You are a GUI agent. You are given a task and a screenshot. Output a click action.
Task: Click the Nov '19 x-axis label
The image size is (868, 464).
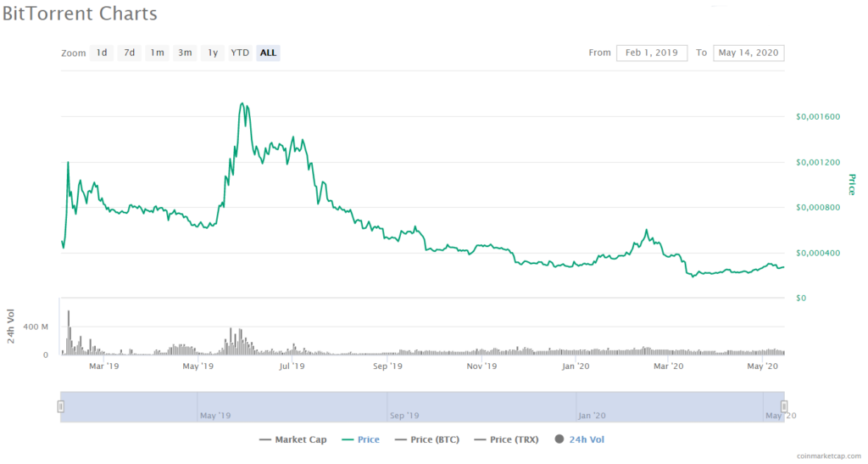(481, 366)
